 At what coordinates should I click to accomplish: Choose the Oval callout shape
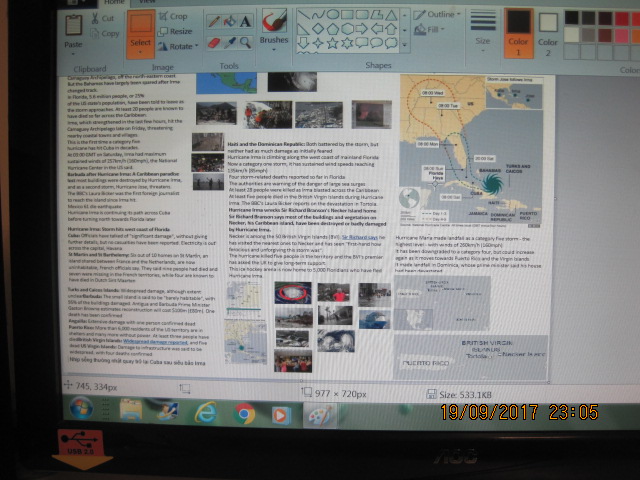[376, 42]
